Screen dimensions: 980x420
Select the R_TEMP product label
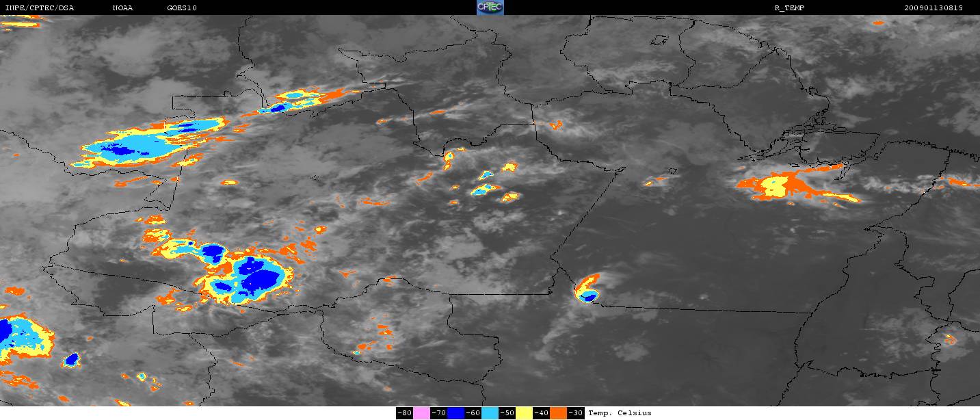[x=789, y=8]
